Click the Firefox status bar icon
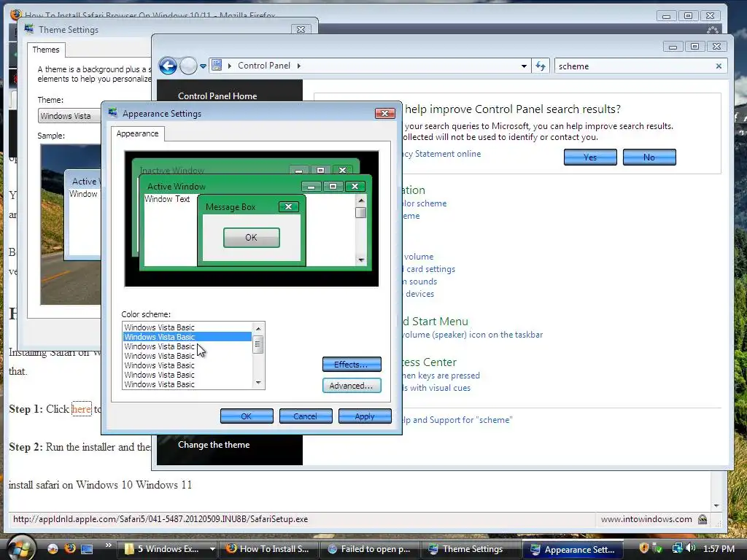 [703, 519]
